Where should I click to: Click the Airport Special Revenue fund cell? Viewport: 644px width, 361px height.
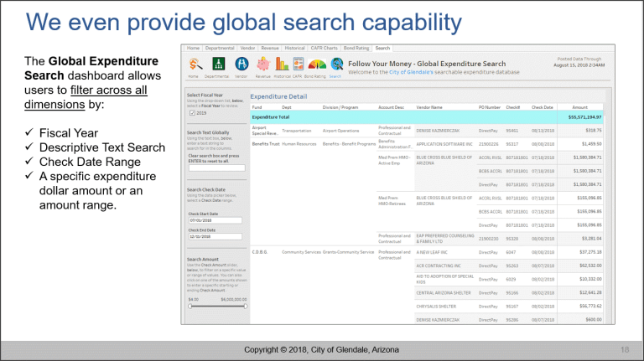(x=265, y=131)
